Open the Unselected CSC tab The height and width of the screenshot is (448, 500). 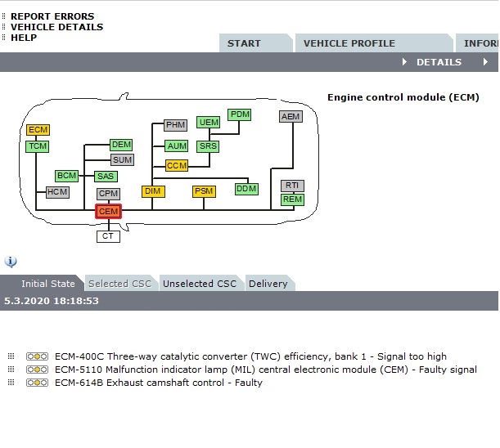(201, 283)
